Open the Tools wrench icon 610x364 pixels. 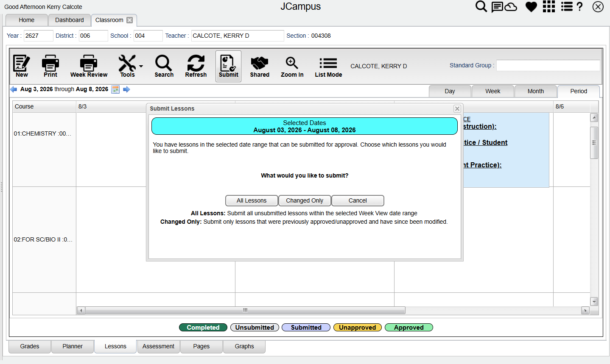(x=127, y=64)
